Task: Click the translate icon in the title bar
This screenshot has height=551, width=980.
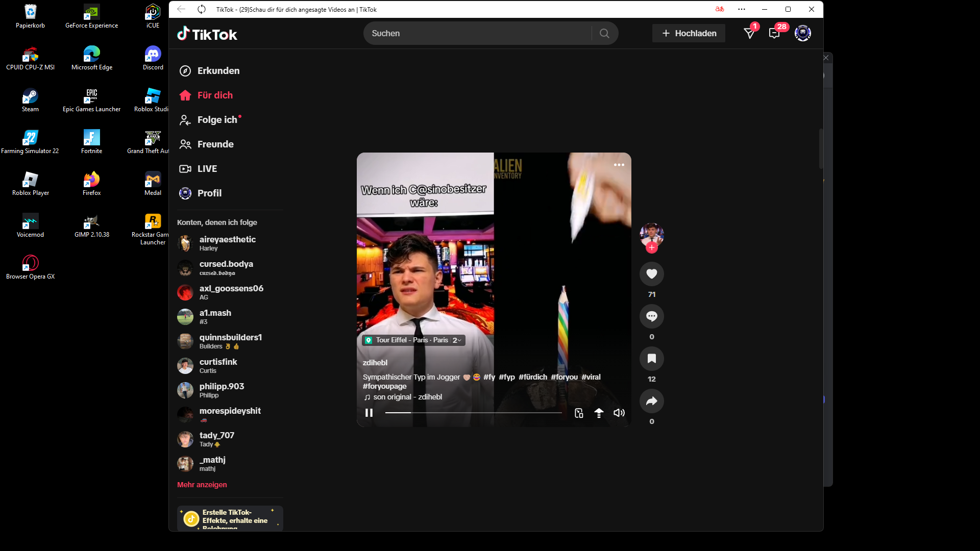Action: (720, 9)
